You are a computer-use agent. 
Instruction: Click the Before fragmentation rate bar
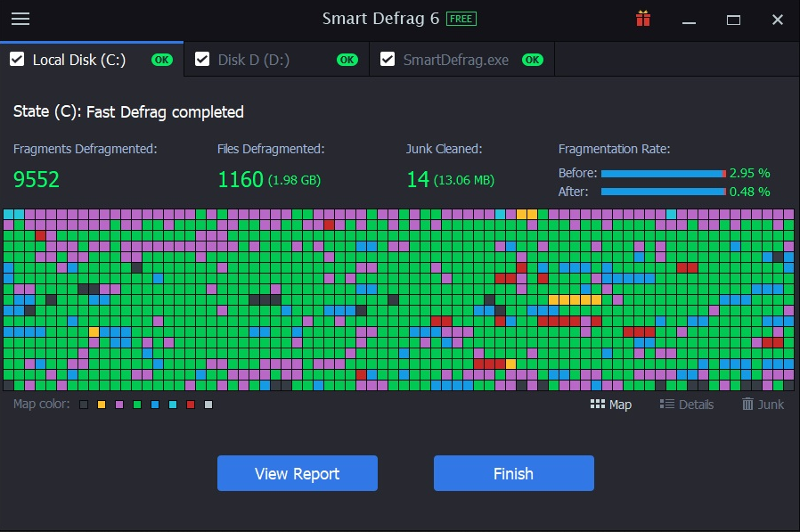tap(664, 174)
